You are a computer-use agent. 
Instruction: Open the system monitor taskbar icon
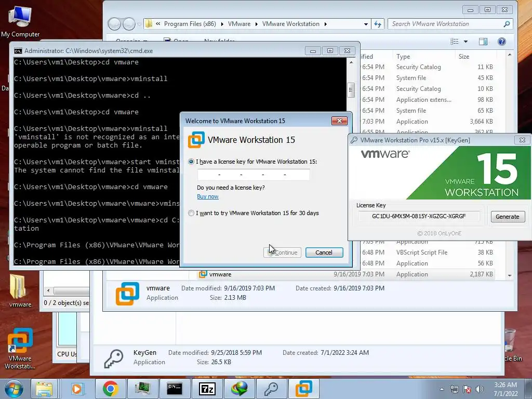(x=142, y=389)
